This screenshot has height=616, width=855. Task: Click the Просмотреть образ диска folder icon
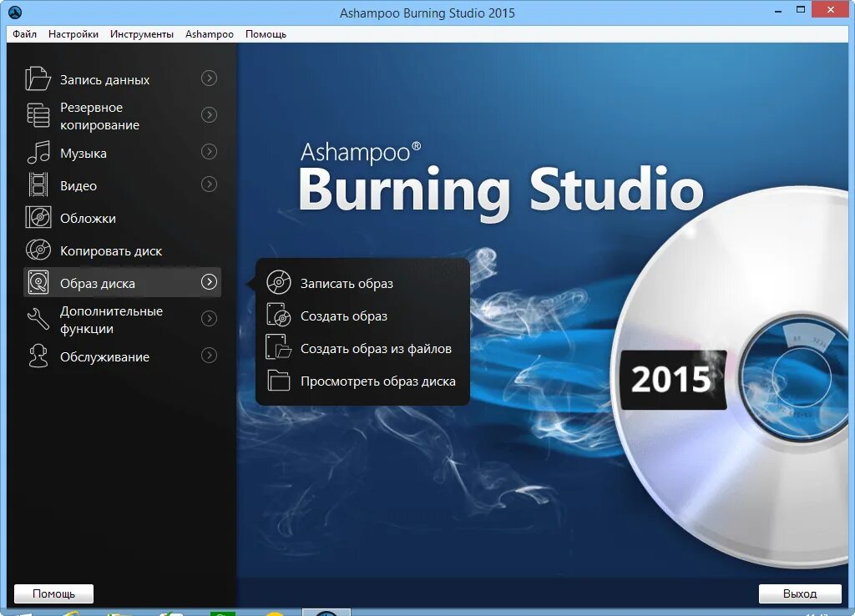coord(279,381)
